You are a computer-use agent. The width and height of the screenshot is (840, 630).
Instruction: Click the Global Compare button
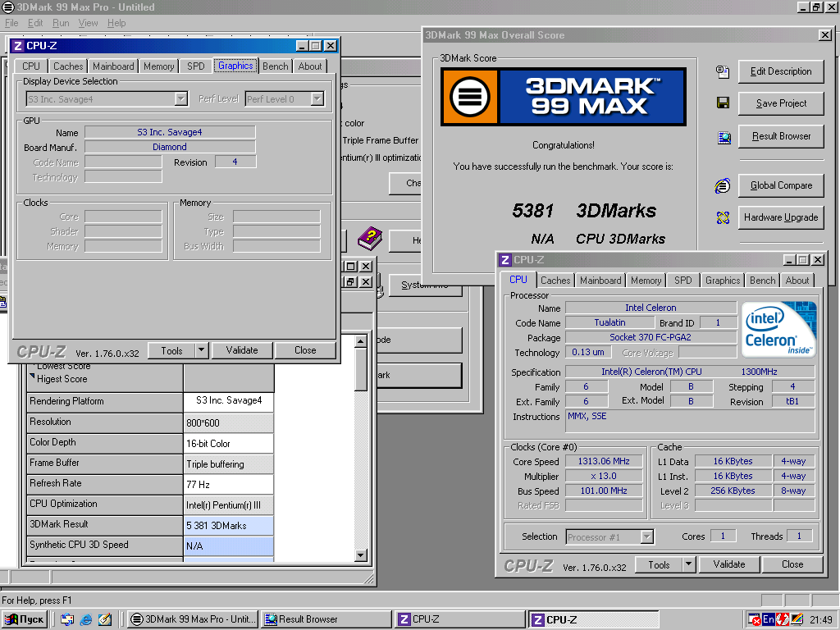click(781, 185)
